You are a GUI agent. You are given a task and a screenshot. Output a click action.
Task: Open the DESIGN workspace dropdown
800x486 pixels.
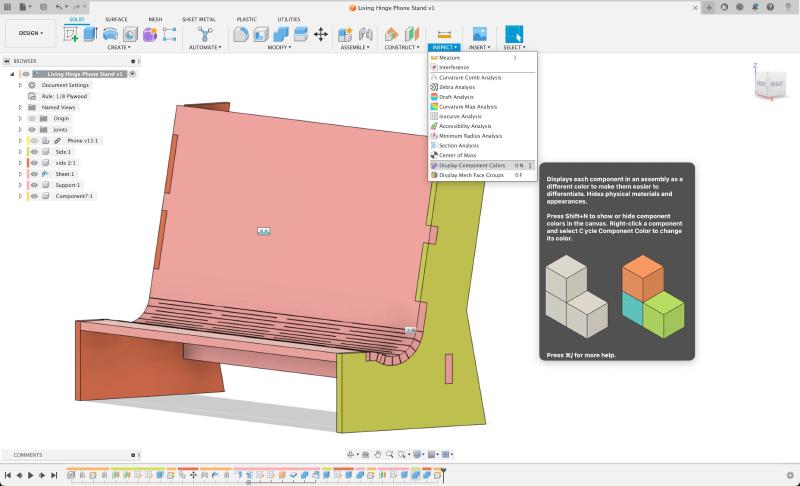pyautogui.click(x=31, y=33)
